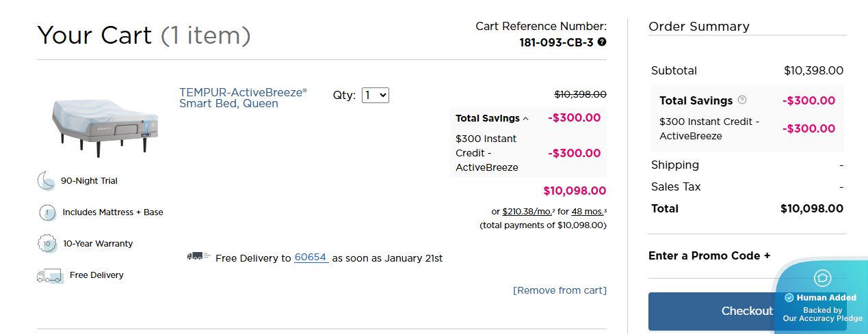
Task: Click the 10-Year Warranty badge icon
Action: (x=47, y=243)
